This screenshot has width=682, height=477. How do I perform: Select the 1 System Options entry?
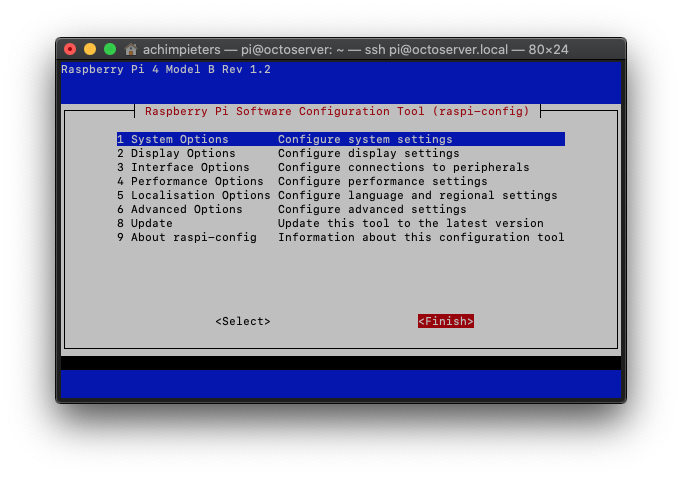pos(341,139)
